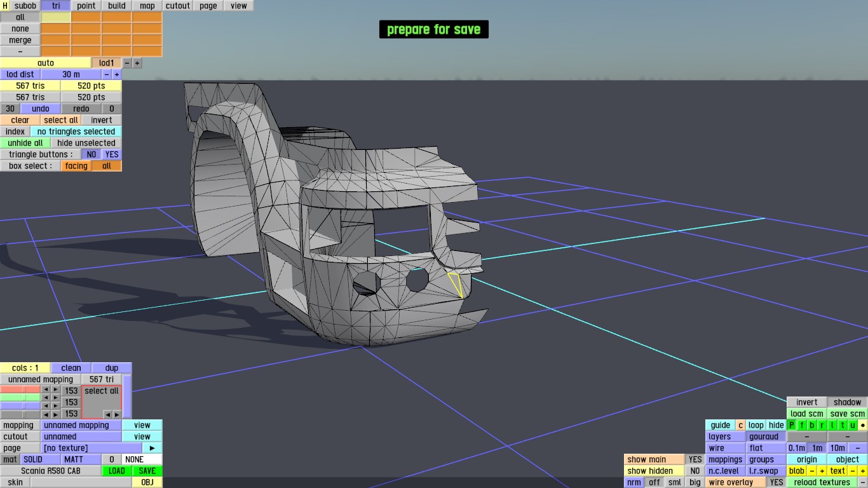Switch to the tri tab
Viewport: 868px width, 488px height.
[x=56, y=6]
